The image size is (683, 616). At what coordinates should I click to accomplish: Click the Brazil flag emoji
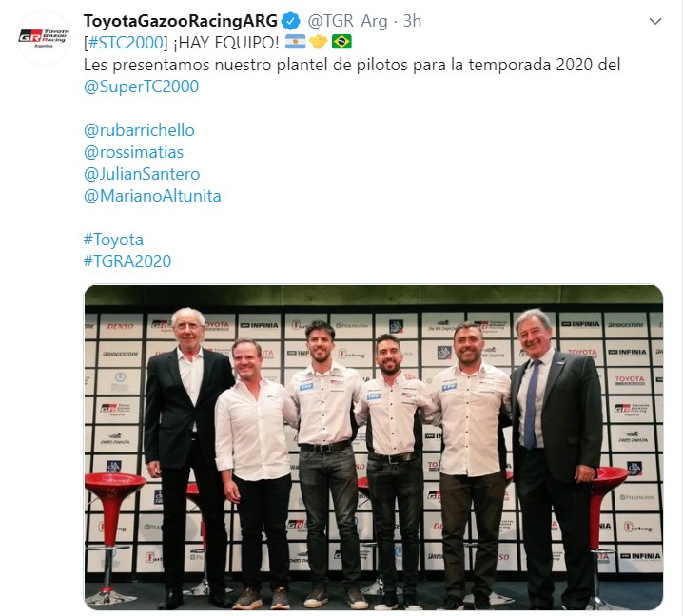341,42
